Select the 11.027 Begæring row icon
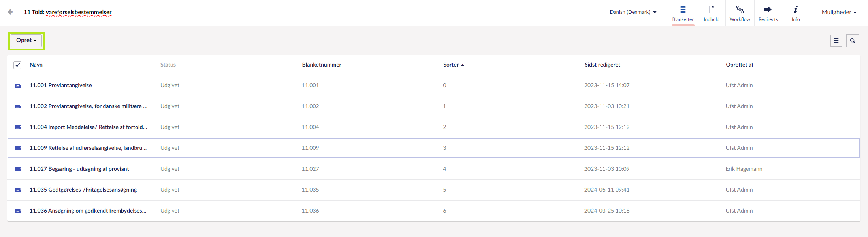The width and height of the screenshot is (868, 237). pyautogui.click(x=18, y=169)
